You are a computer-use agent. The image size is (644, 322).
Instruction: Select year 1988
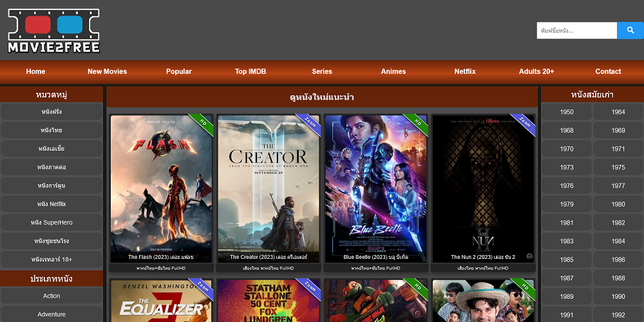pos(618,278)
